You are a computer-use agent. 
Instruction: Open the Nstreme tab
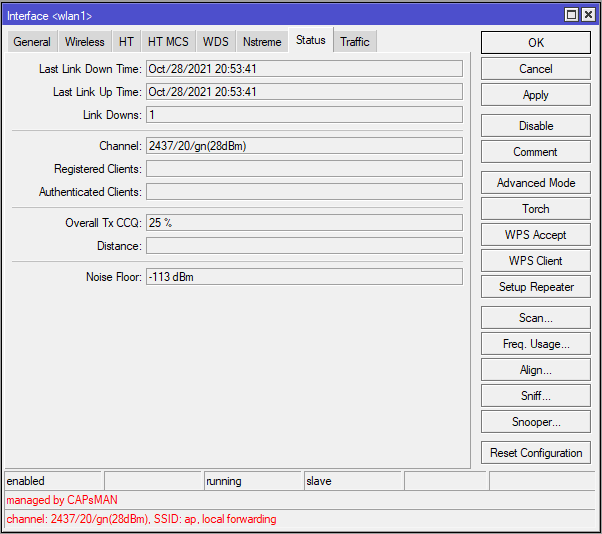(x=262, y=41)
